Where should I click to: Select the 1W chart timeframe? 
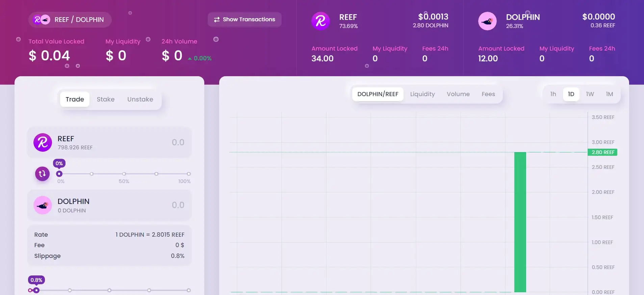590,94
